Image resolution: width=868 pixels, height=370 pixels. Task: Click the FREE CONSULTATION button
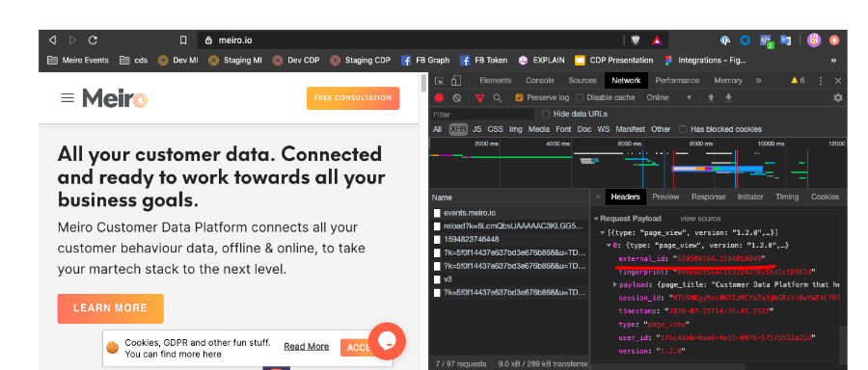[x=353, y=98]
